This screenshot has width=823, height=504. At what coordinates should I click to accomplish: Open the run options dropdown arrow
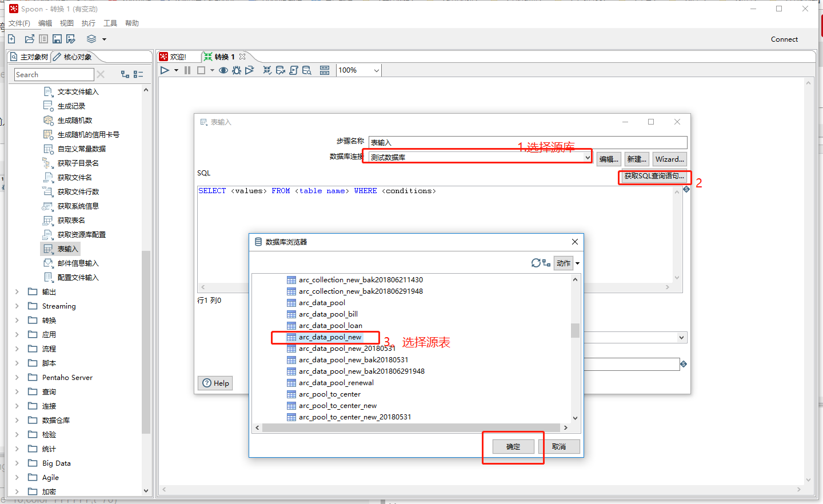pyautogui.click(x=176, y=70)
